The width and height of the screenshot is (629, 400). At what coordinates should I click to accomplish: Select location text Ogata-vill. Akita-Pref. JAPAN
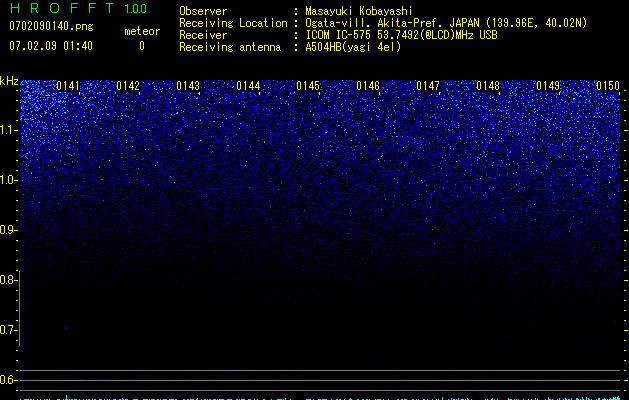pos(391,23)
